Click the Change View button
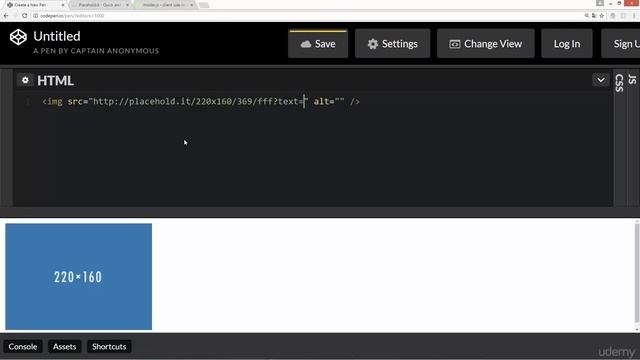Viewport: 640px width, 360px height. point(485,44)
